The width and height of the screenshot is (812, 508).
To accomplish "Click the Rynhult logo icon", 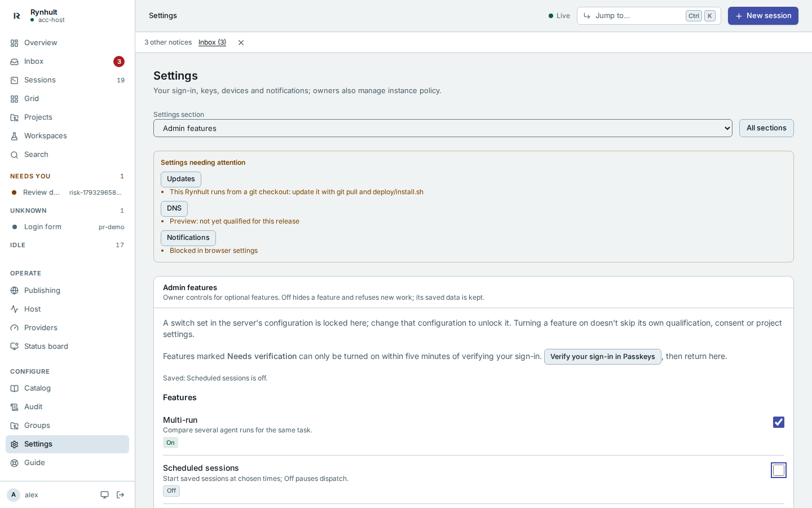I will click(16, 16).
